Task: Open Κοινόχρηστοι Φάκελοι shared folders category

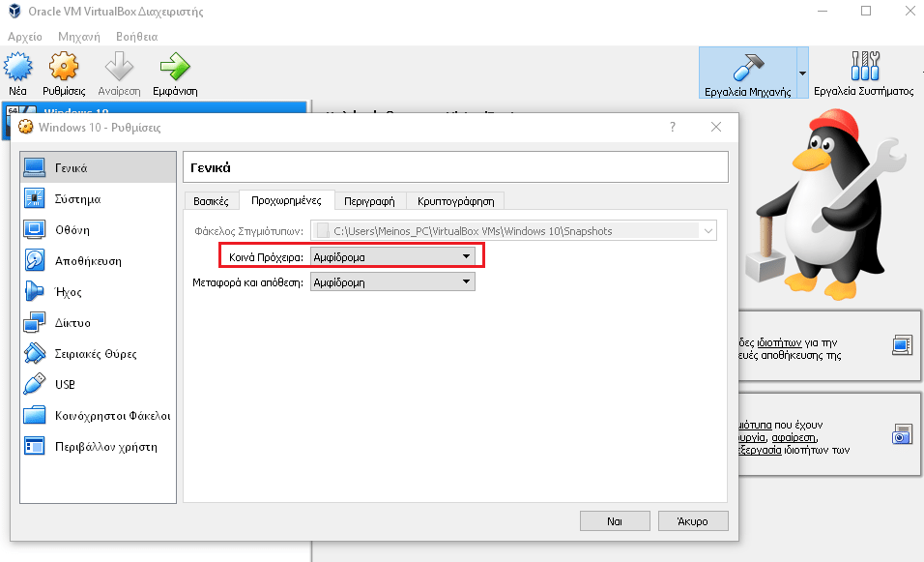Action: click(x=98, y=415)
